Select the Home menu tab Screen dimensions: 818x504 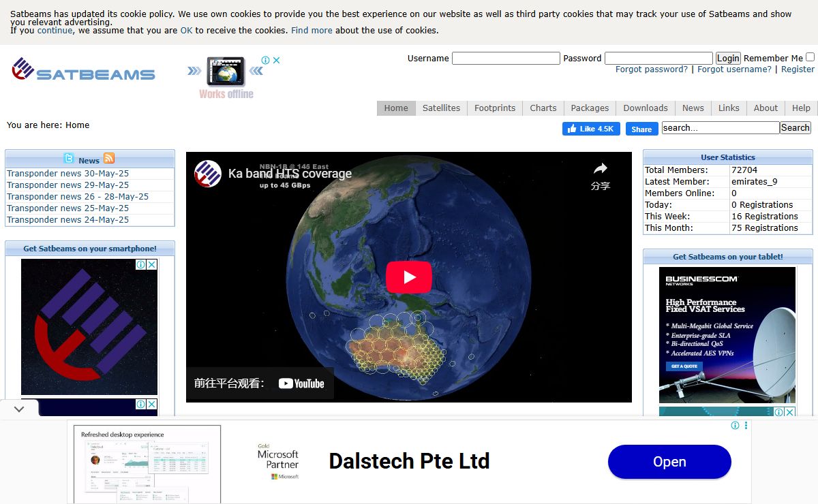[396, 108]
